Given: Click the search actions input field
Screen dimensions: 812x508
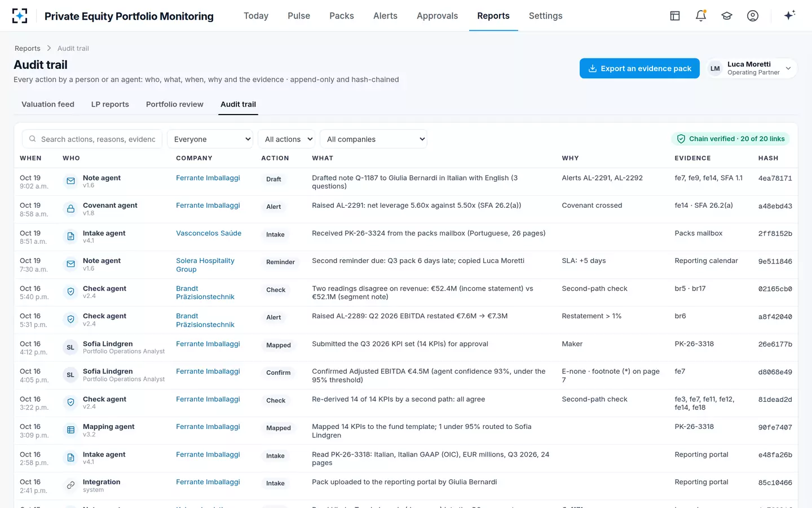Looking at the screenshot, I should click(x=92, y=139).
